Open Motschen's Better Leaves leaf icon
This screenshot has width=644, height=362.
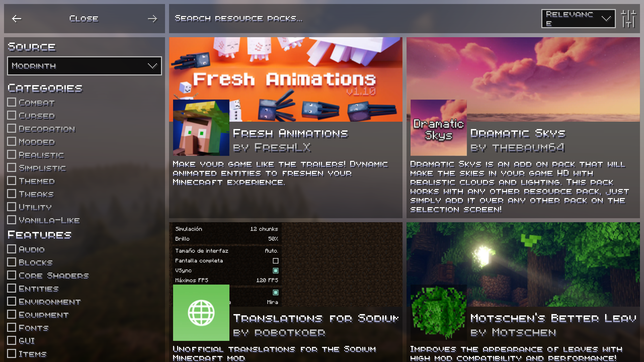pos(439,313)
